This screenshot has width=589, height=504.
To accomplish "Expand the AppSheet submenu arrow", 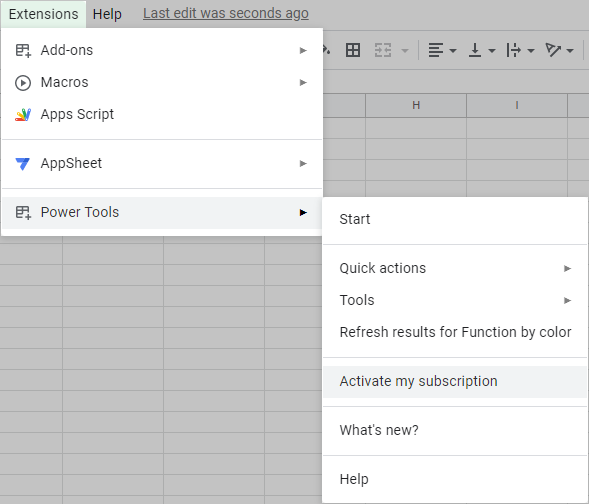I will [303, 163].
